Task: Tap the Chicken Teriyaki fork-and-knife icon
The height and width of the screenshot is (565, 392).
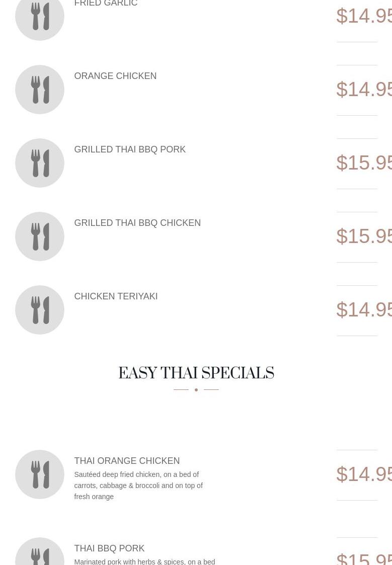Action: (x=40, y=310)
